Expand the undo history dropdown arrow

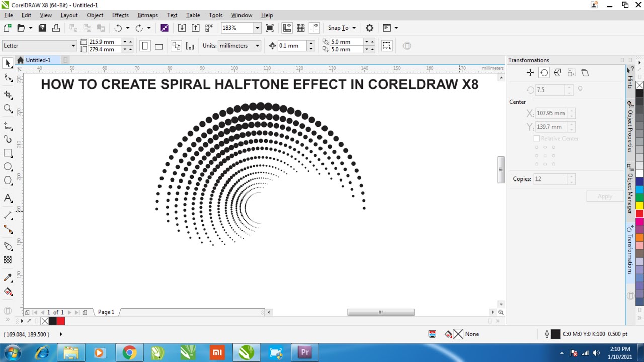[127, 28]
